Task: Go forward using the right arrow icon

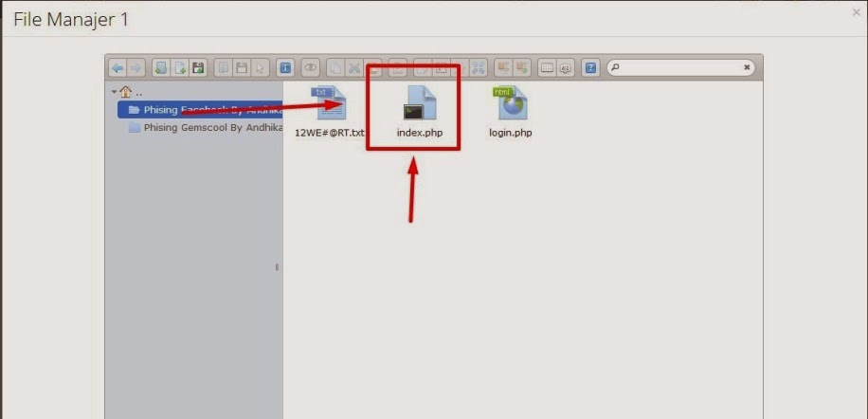Action: 135,68
